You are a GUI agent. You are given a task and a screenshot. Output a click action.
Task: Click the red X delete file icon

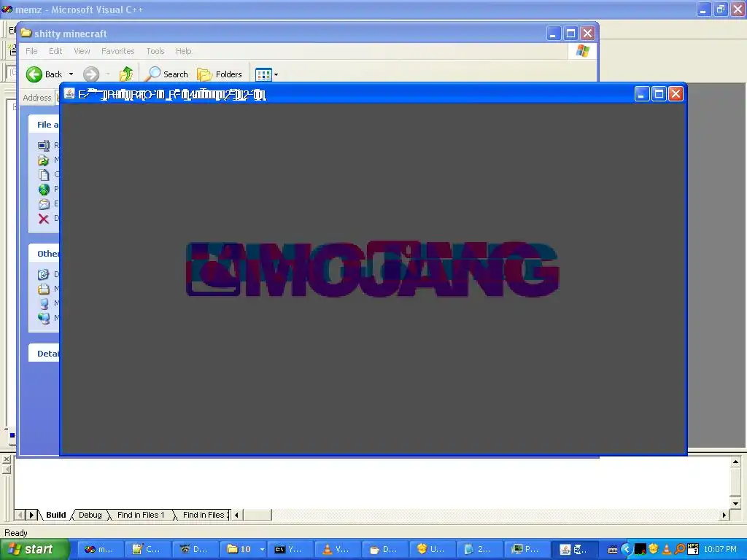(x=43, y=219)
